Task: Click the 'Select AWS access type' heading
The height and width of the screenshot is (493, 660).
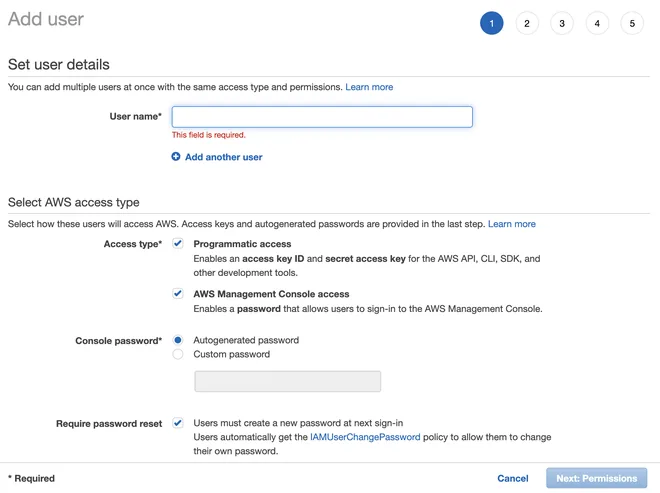Action: [x=74, y=202]
